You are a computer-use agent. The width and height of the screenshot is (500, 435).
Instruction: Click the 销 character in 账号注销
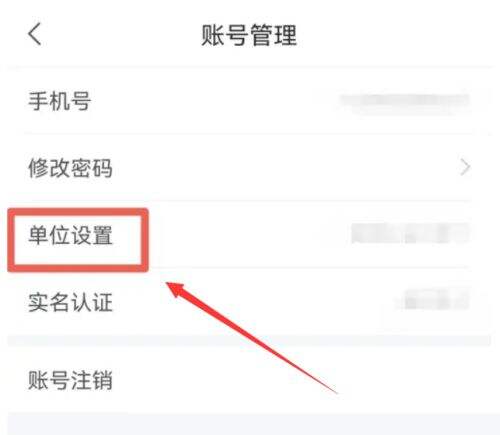tap(102, 380)
